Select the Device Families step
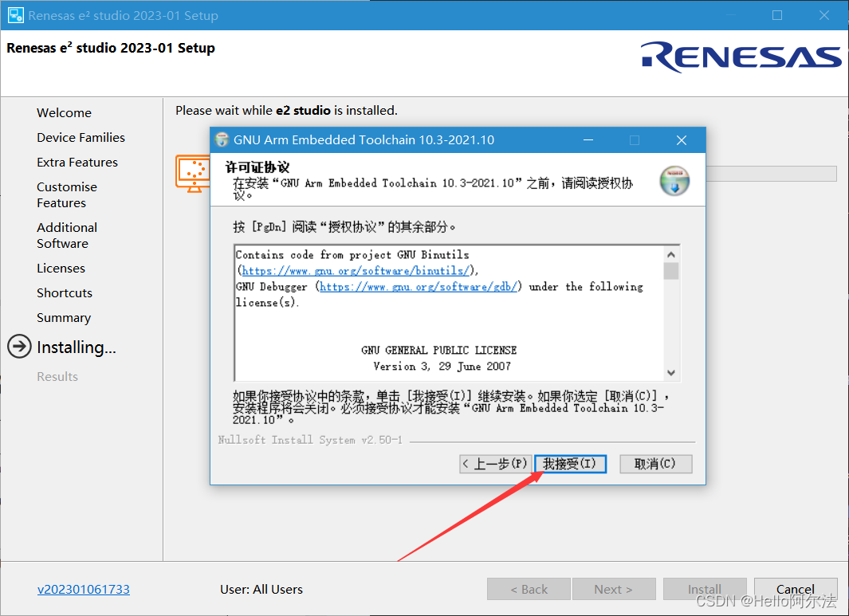 pos(81,138)
